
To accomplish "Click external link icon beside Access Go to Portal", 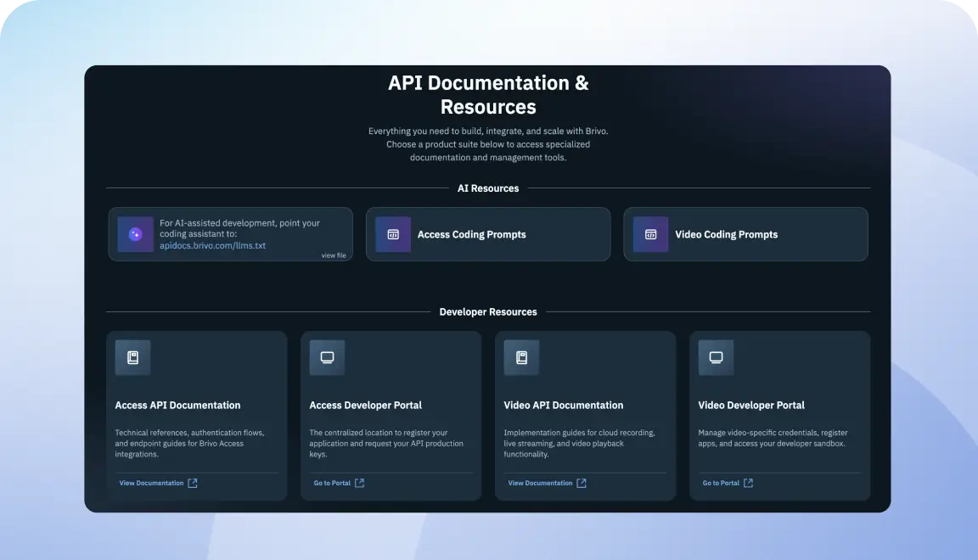I will [x=359, y=484].
